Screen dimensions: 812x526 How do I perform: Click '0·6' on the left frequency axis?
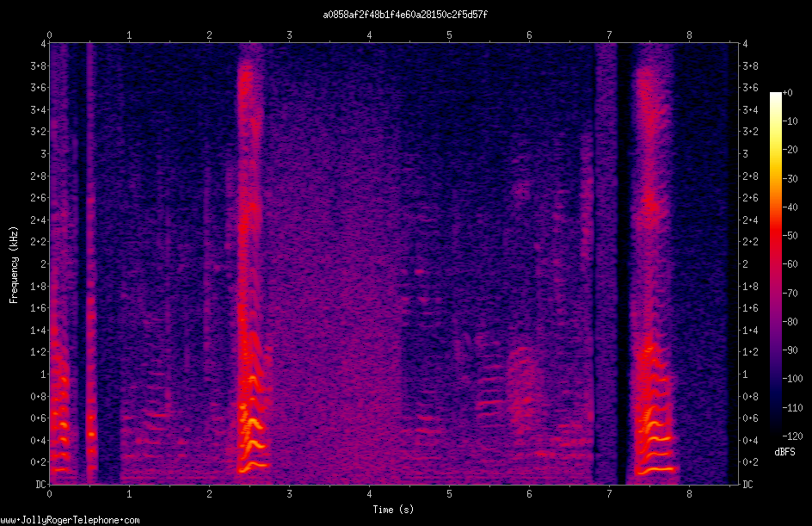38,418
